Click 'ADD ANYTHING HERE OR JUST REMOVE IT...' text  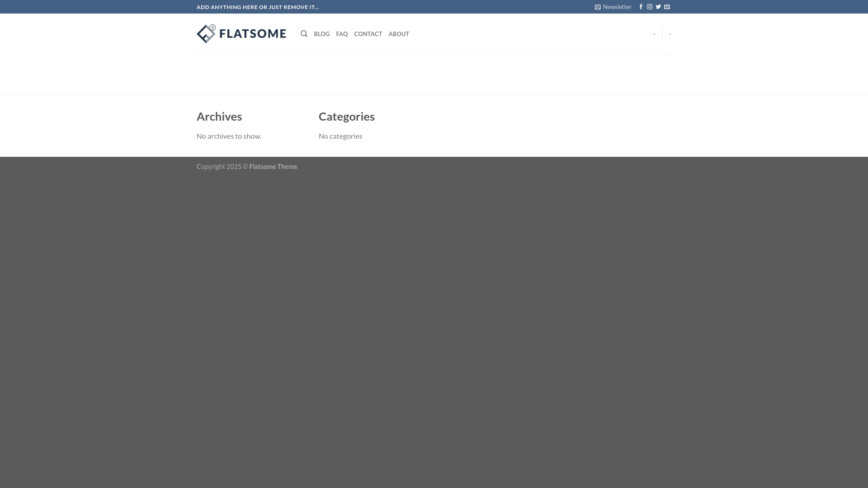click(x=258, y=7)
